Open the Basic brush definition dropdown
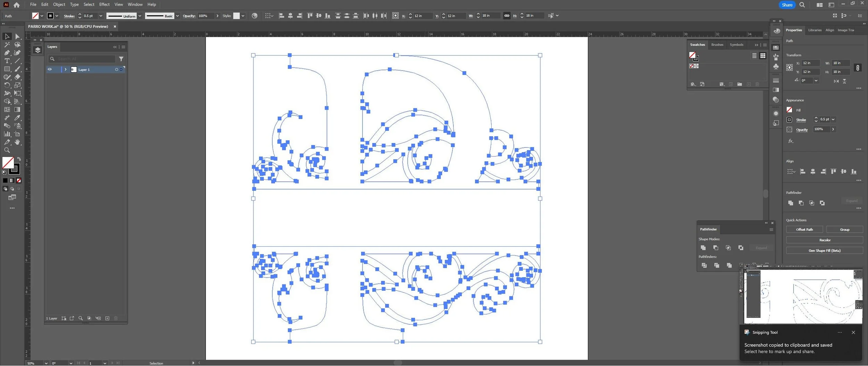The image size is (868, 366). coord(177,16)
